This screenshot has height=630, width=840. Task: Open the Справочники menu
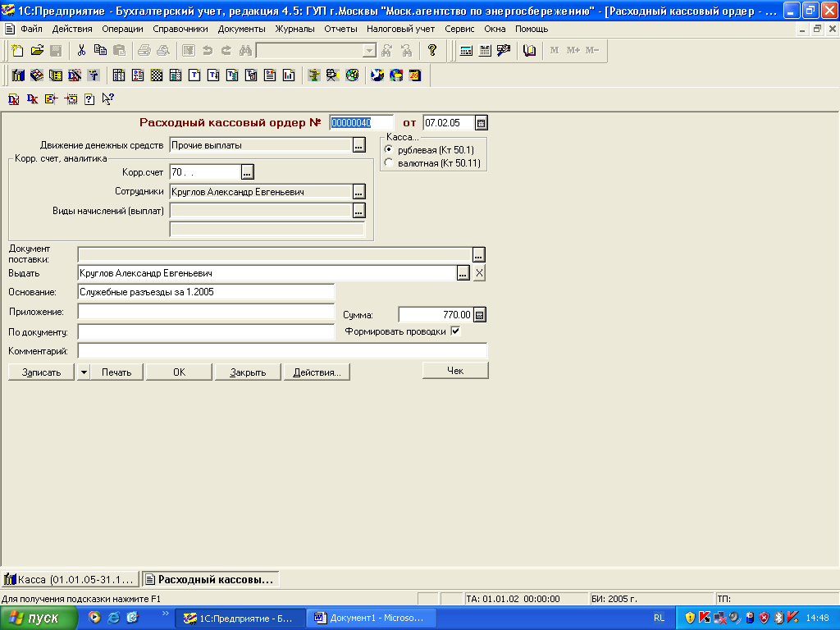[180, 29]
